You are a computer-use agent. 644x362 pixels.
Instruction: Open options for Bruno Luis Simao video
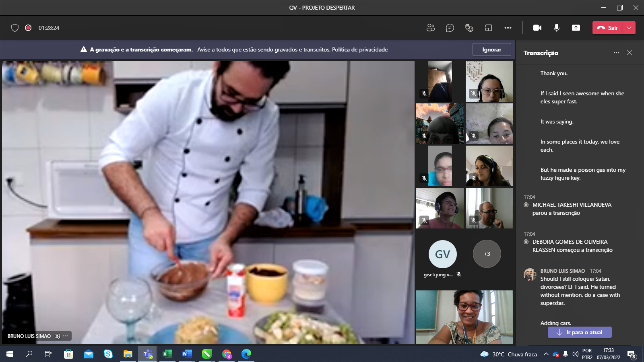click(66, 336)
